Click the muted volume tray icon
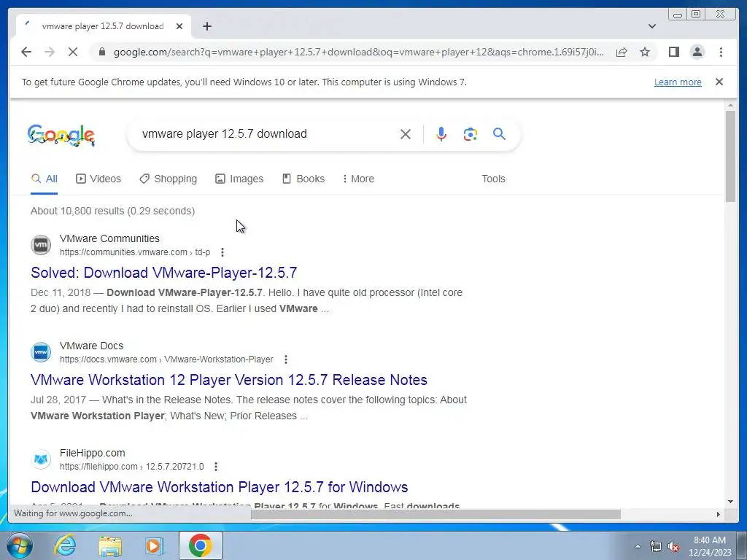This screenshot has height=560, width=747. pyautogui.click(x=673, y=546)
